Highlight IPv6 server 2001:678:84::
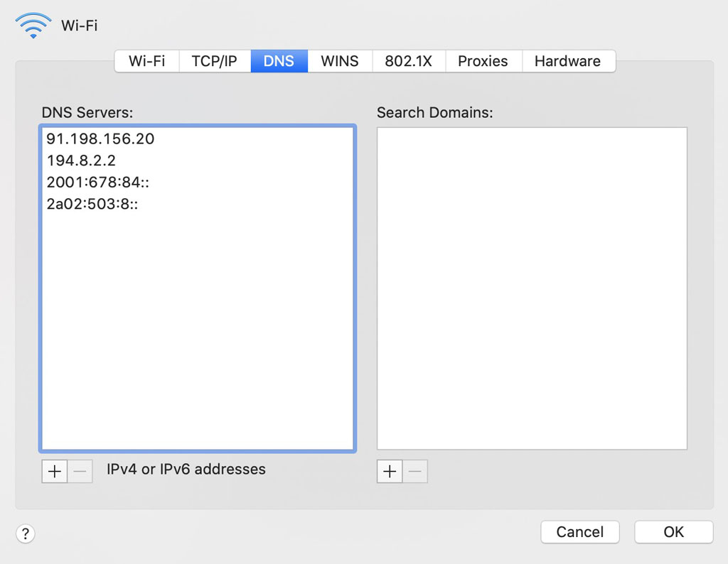The image size is (728, 564). point(97,183)
